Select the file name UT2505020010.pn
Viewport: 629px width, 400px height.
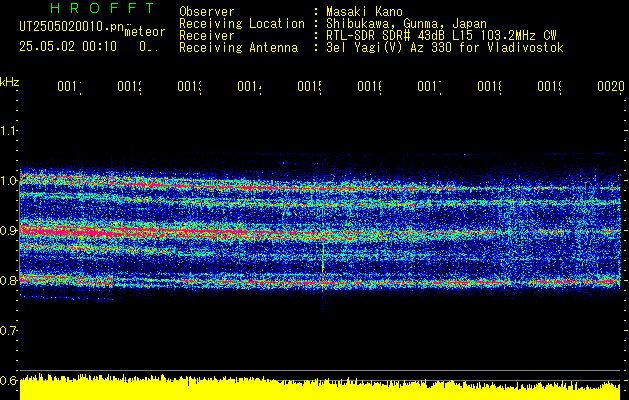71,27
